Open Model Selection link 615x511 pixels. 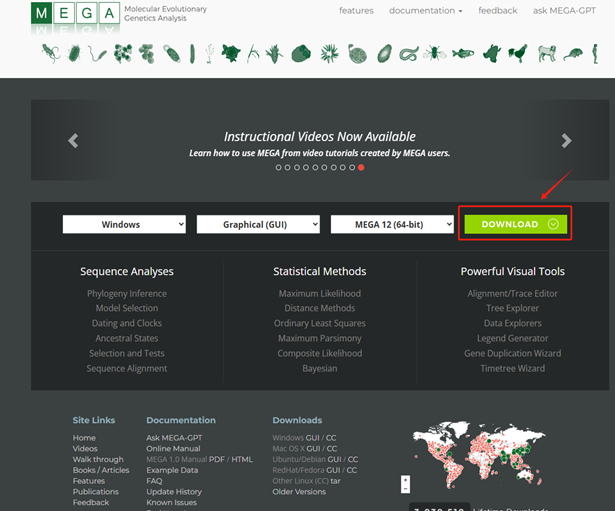tap(127, 308)
